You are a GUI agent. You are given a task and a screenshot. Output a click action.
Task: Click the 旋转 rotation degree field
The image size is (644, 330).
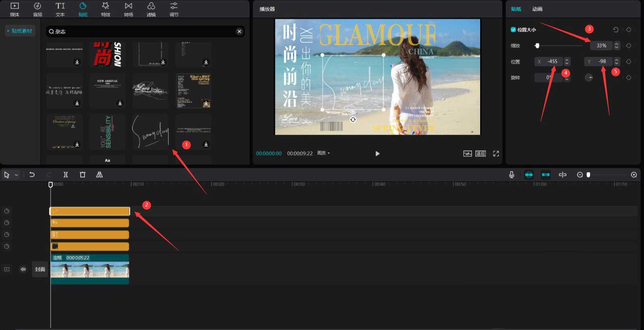549,78
